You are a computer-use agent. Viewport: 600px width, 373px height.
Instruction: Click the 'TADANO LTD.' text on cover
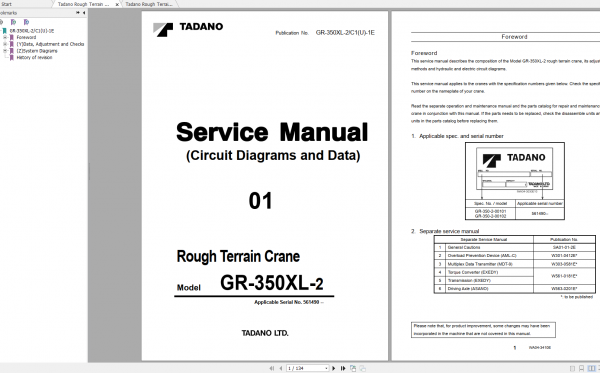[x=265, y=333]
